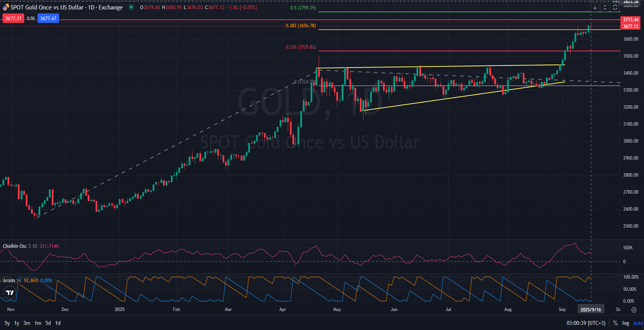This screenshot has height=330, width=644.
Task: Click the 500K Chaikin scale value
Action: (628, 248)
